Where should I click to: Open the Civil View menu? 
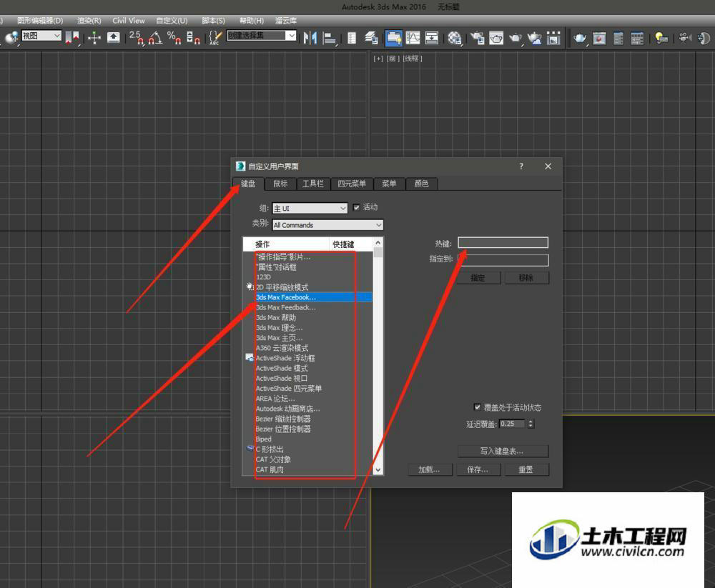pos(129,21)
